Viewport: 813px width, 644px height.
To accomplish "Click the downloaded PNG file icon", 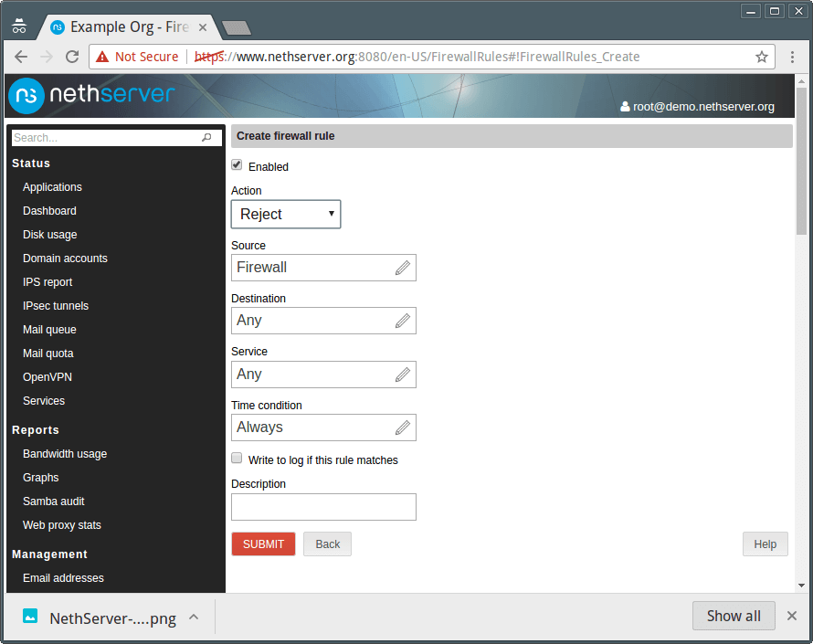I will (x=30, y=616).
